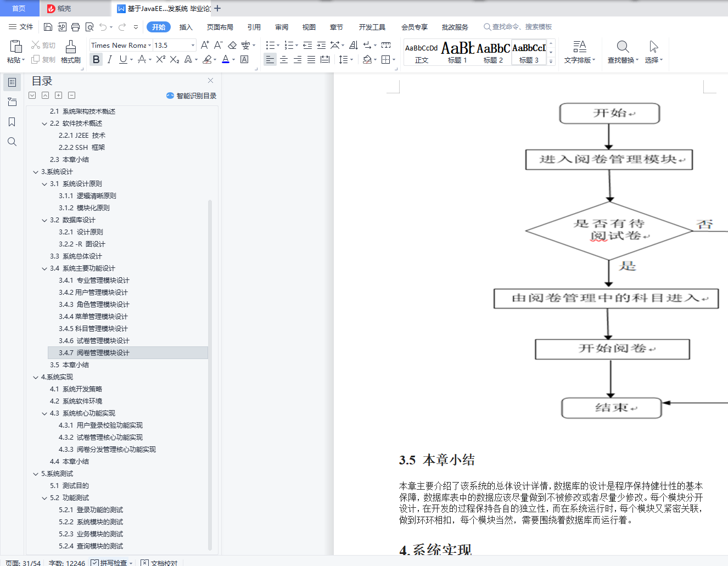
Task: Toggle Strikethrough formatting
Action: tap(142, 59)
